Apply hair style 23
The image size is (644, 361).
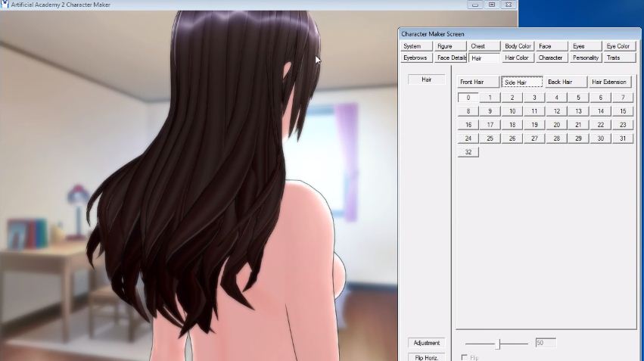coord(623,125)
